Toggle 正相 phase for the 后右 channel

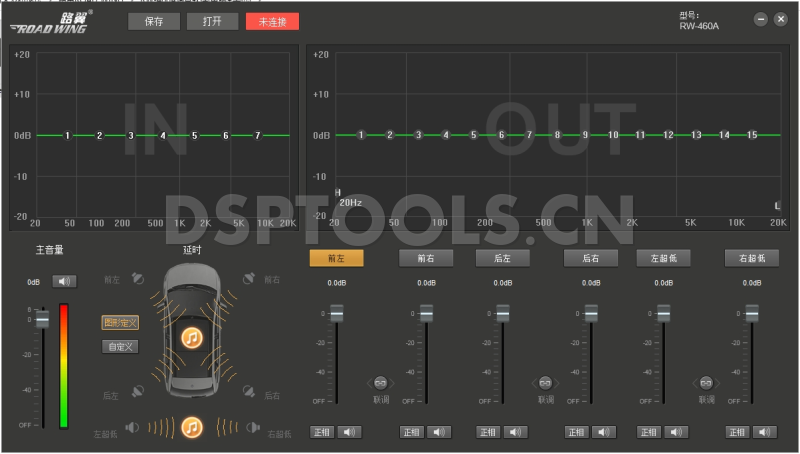577,432
